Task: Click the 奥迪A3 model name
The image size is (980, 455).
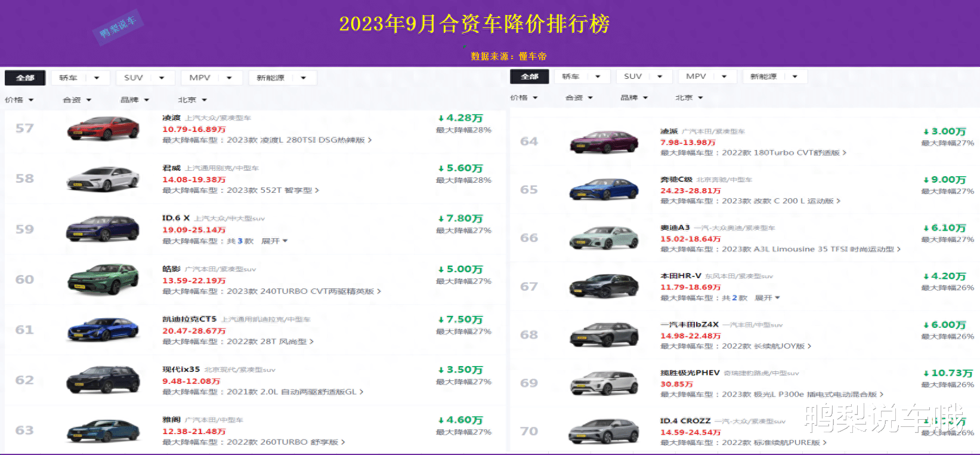Action: (x=675, y=227)
